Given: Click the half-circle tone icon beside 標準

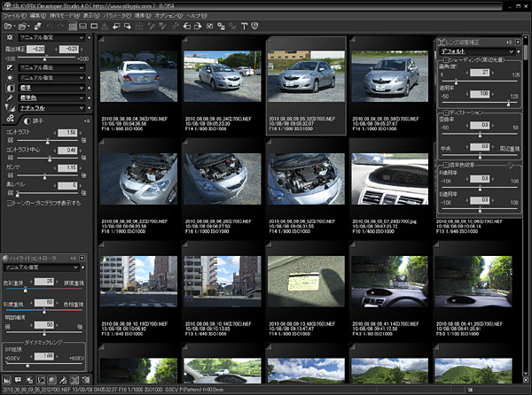Looking at the screenshot, I should pos(10,88).
